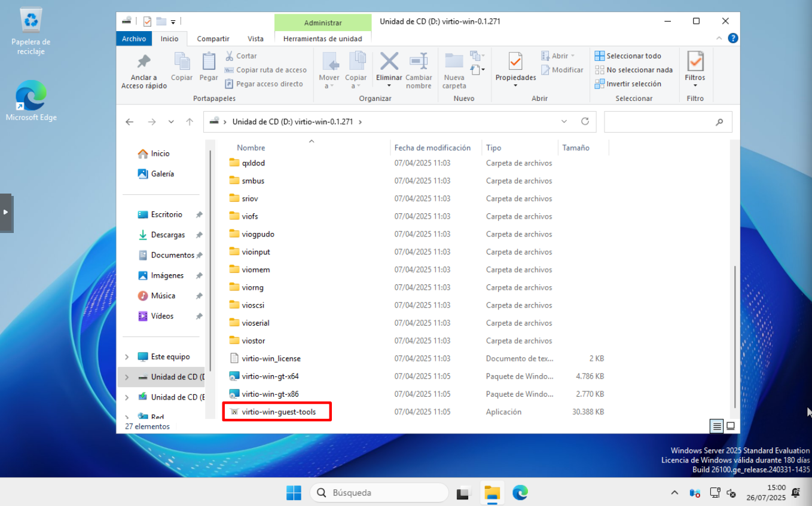This screenshot has height=506, width=812.
Task: Click the Eliminar delete icon in ribbon
Action: pos(389,62)
